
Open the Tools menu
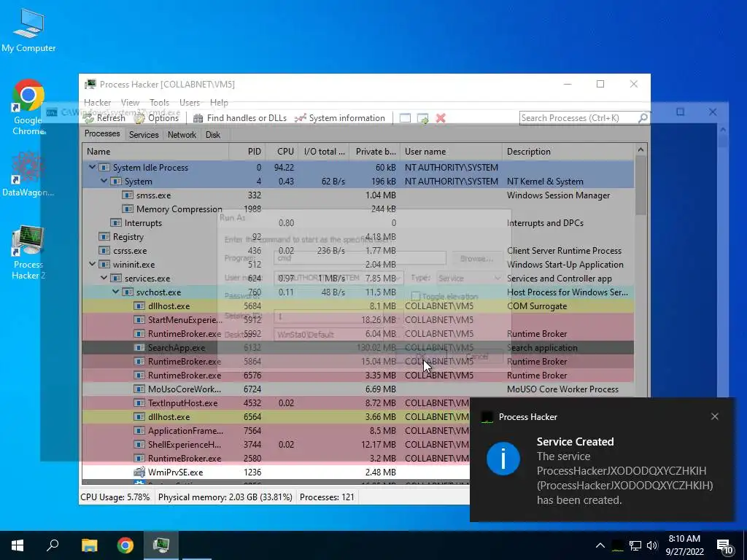point(159,102)
